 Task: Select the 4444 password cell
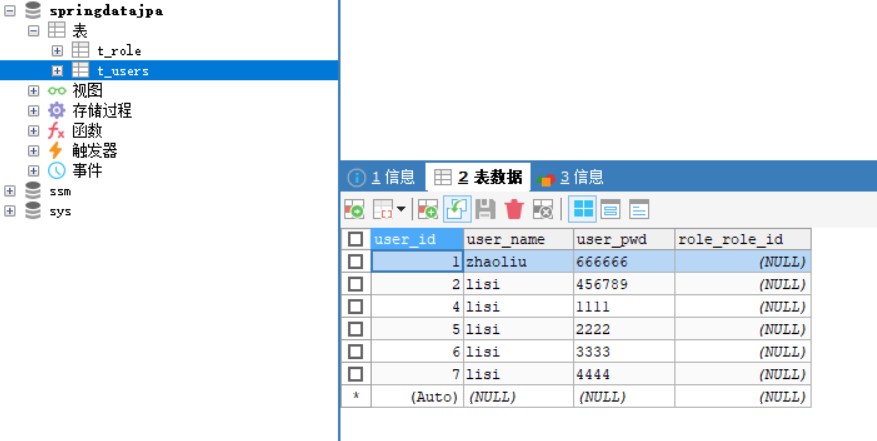pos(624,374)
